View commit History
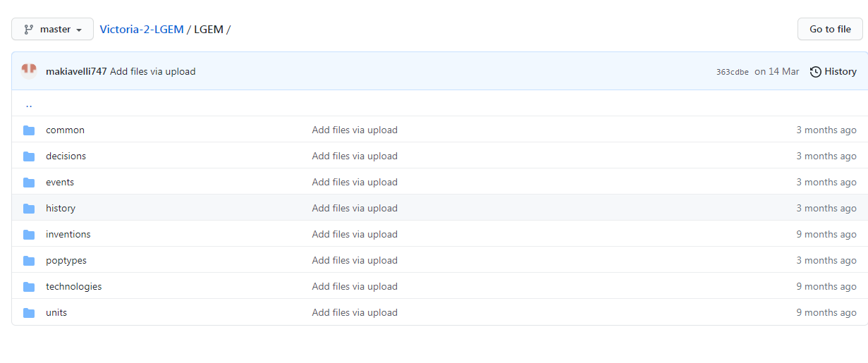 833,71
